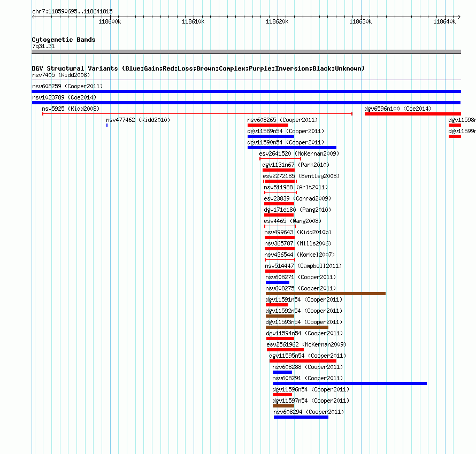Click the nsv7405 (Kidd2008) variant label
This screenshot has height=454, width=476.
pyautogui.click(x=61, y=75)
